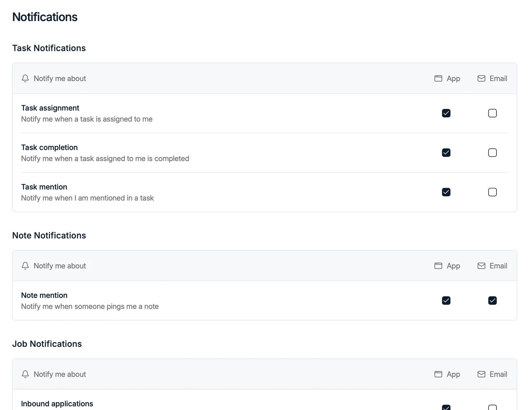Viewport: 532px width, 410px height.
Task: Click the Job Notifications section heading
Action: pyautogui.click(x=47, y=344)
